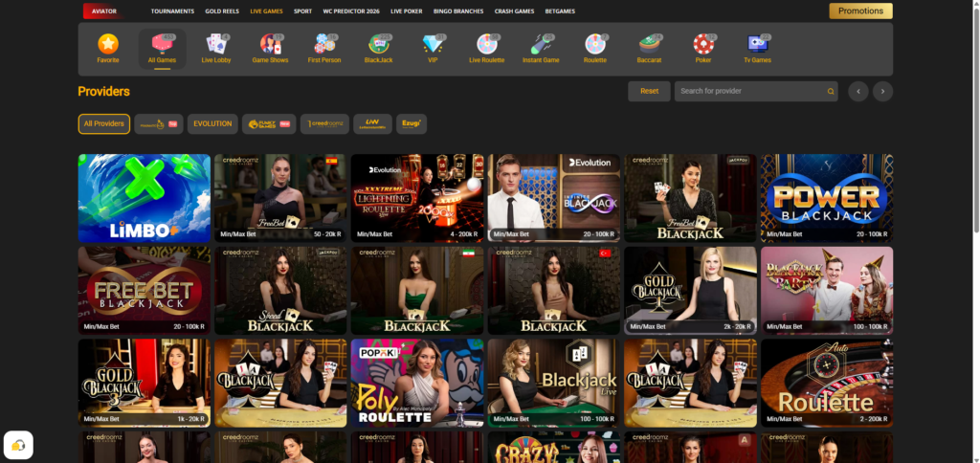Select the Tv Games category
The width and height of the screenshot is (980, 463).
click(x=758, y=49)
